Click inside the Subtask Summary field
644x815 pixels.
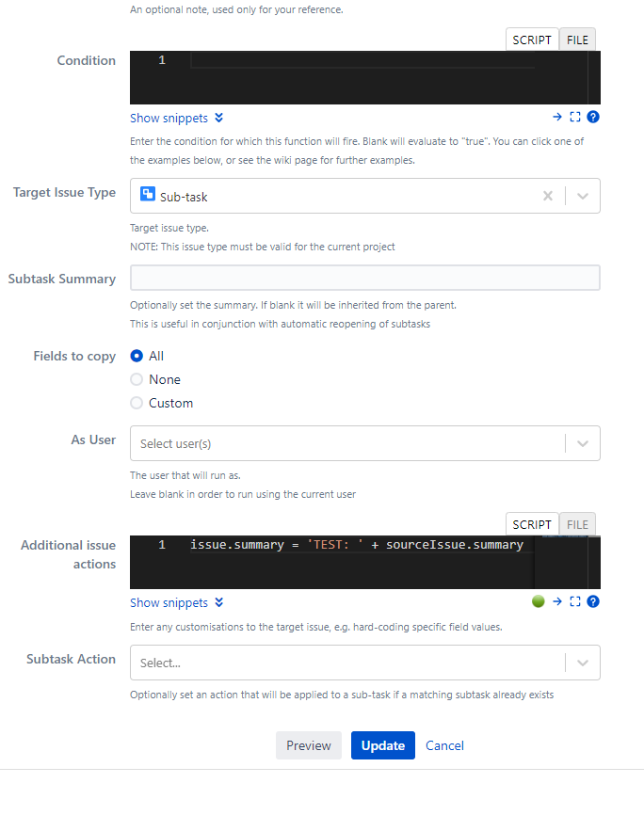tap(364, 277)
